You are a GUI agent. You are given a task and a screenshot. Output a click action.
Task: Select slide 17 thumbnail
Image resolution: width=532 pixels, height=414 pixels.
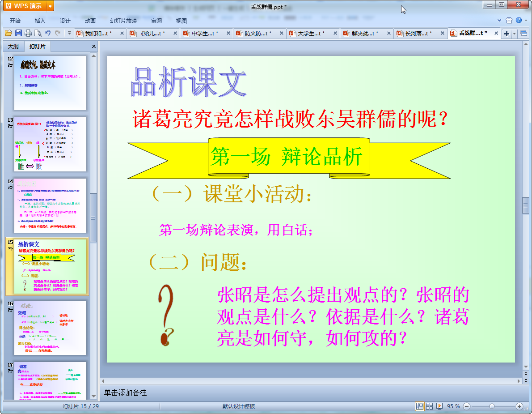tap(50, 381)
